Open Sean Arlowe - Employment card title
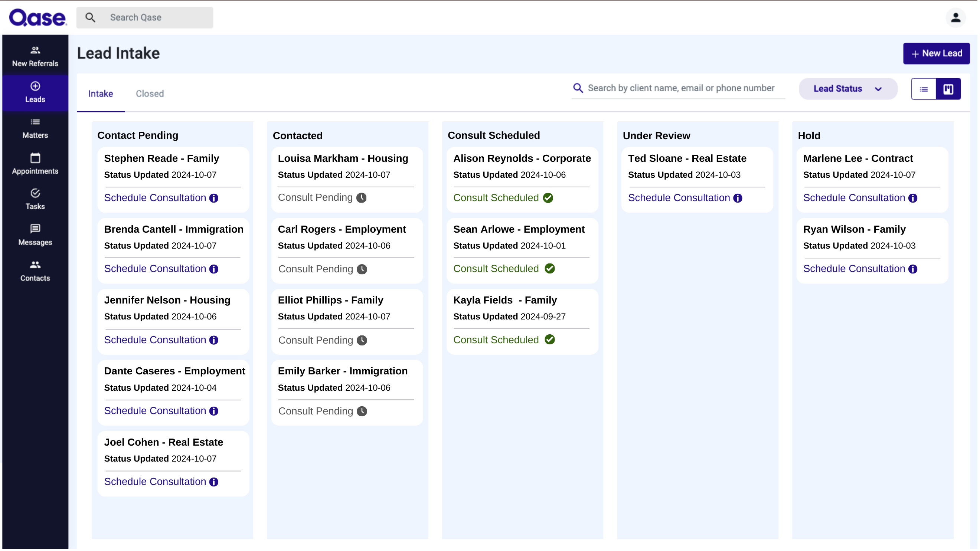The image size is (980, 551). [520, 230]
